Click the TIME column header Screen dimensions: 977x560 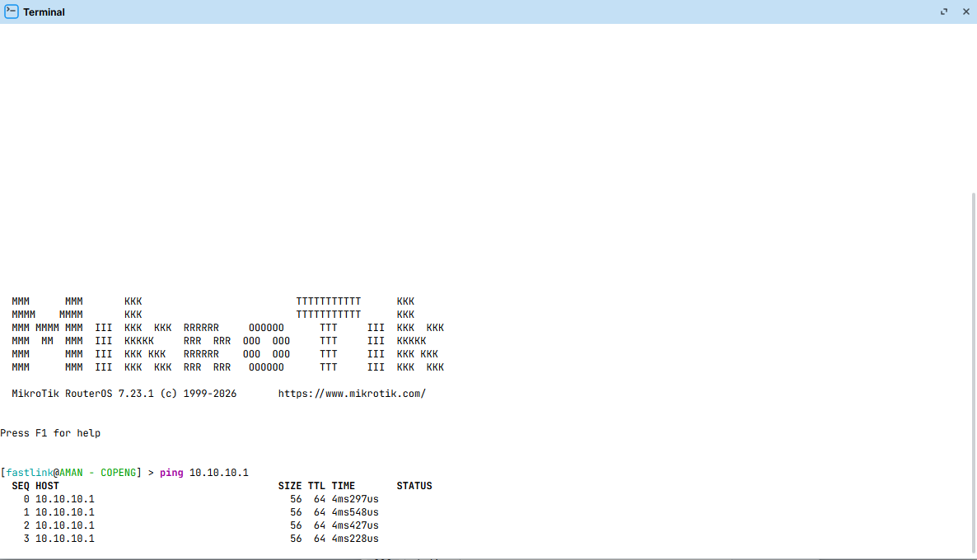tap(344, 486)
